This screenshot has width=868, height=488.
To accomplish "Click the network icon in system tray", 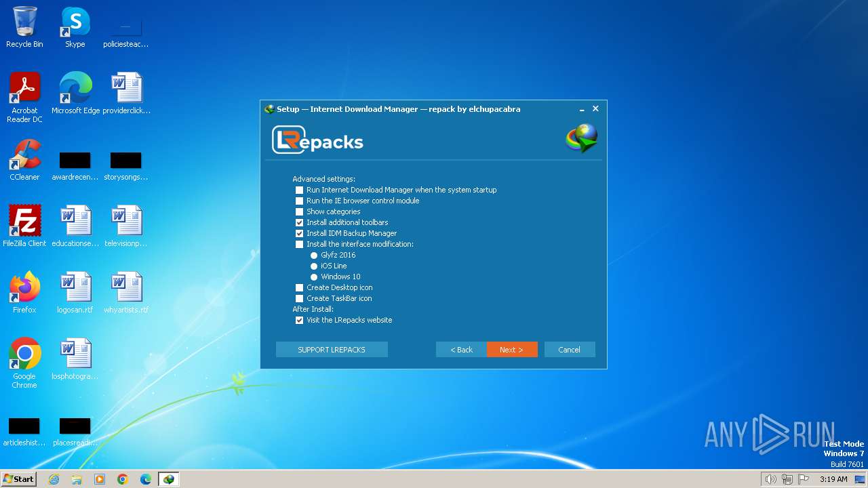I will [x=787, y=479].
